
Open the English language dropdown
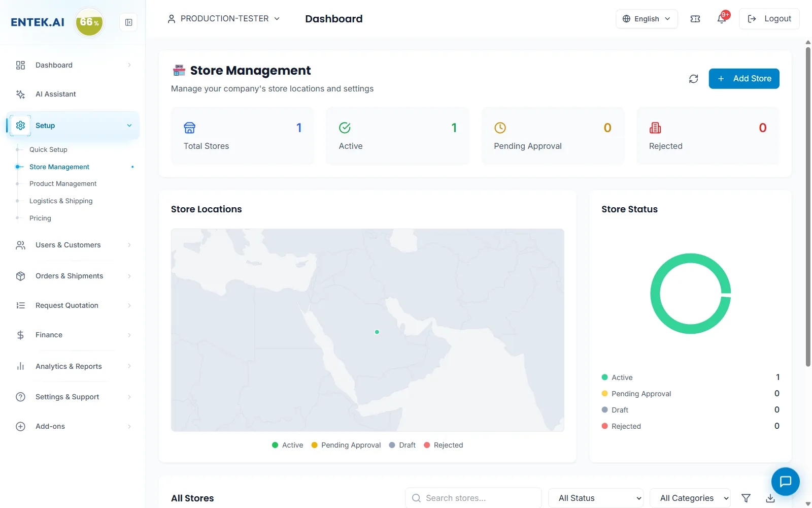647,19
